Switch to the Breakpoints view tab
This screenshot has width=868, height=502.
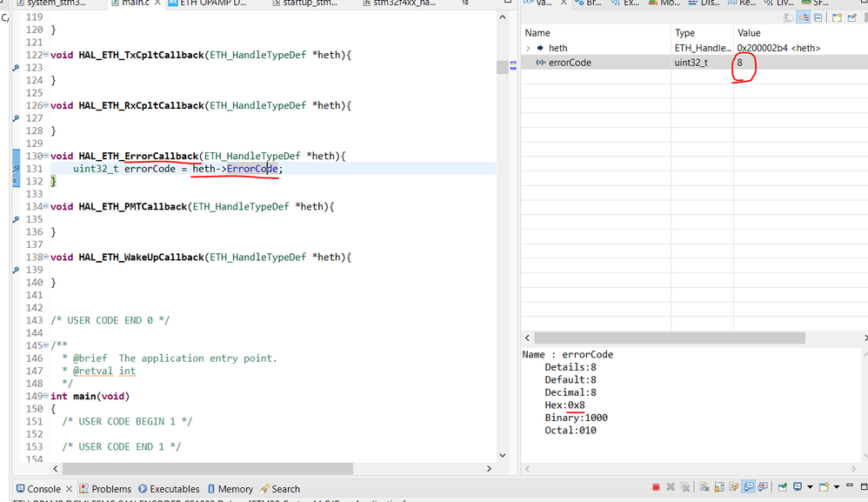tap(588, 3)
